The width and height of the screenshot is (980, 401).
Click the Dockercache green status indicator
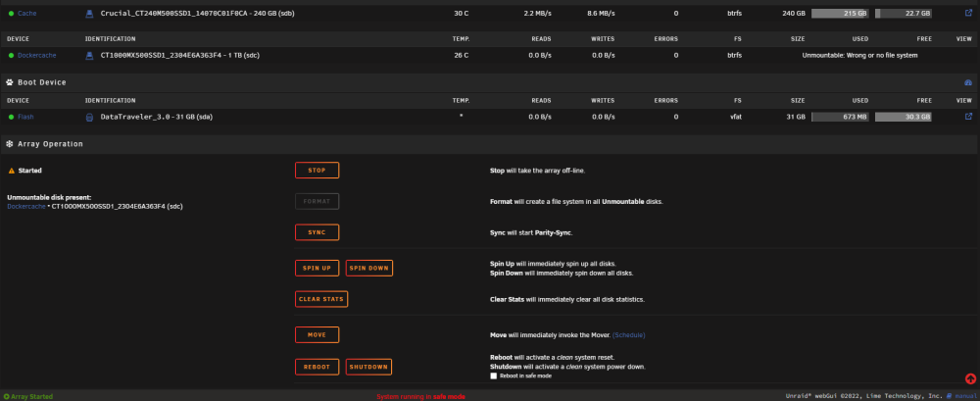(x=11, y=55)
